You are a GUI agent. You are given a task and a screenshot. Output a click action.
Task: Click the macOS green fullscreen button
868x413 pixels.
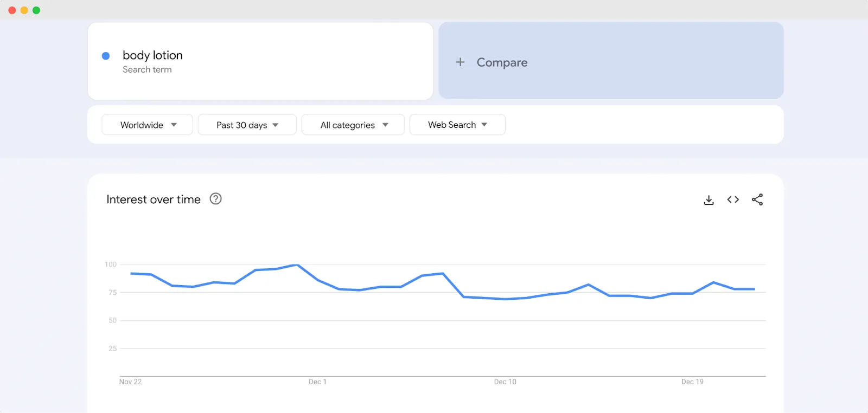36,10
